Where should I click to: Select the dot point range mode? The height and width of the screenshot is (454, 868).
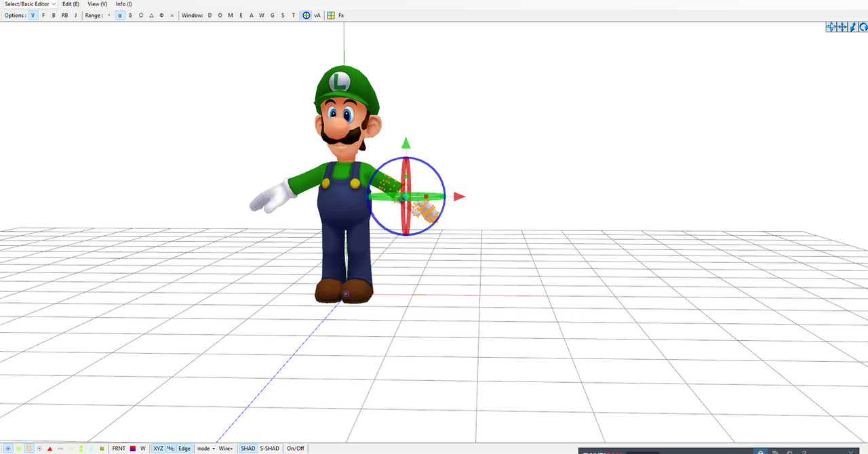[x=109, y=15]
